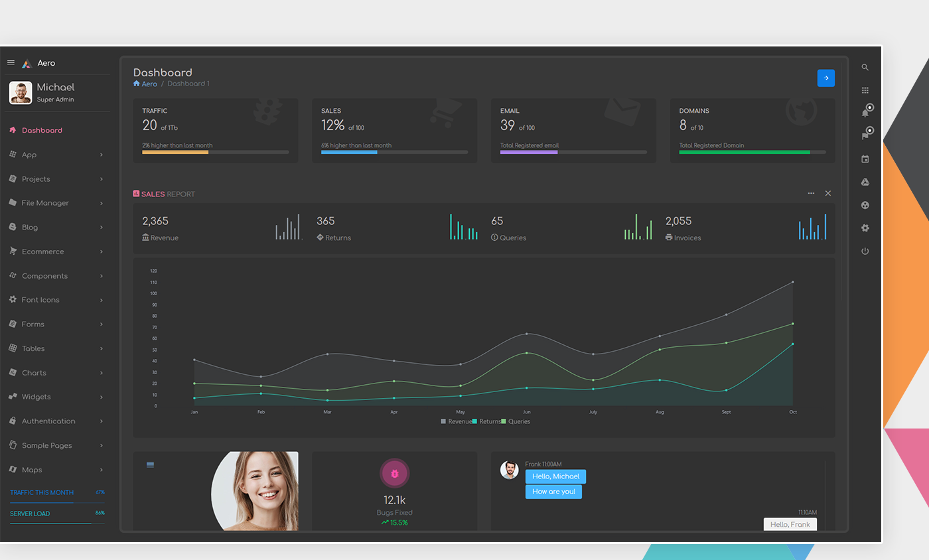The width and height of the screenshot is (929, 560).
Task: Open File Manager menu item
Action: click(x=55, y=203)
